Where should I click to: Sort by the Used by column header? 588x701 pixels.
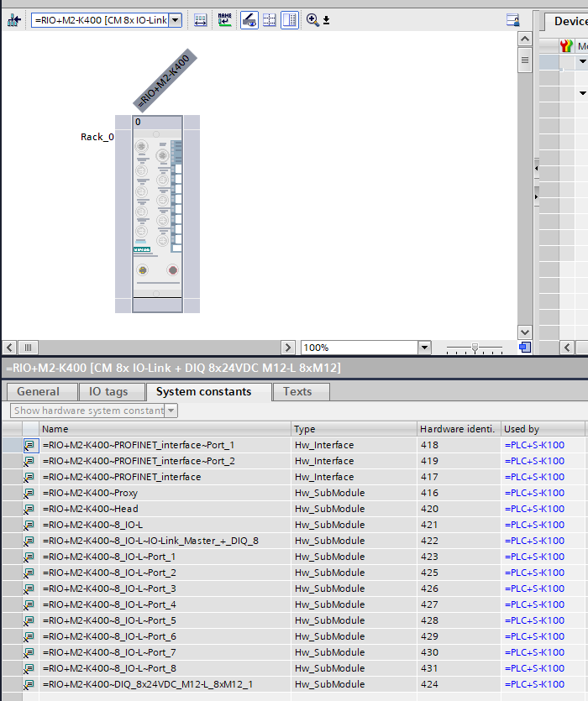click(x=543, y=429)
